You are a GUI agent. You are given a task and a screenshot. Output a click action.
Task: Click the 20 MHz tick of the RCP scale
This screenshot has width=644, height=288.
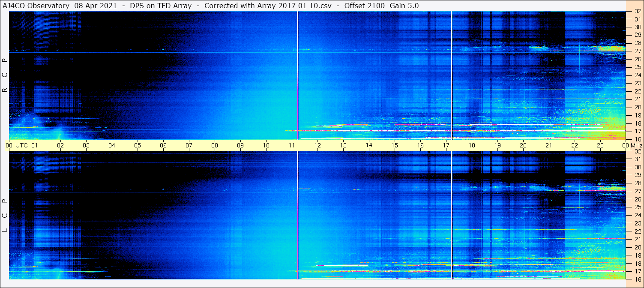[637, 107]
